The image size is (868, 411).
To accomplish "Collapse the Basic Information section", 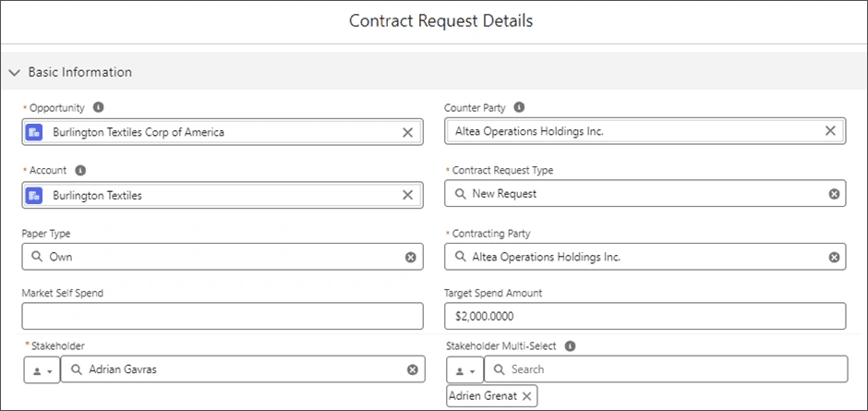I will [x=14, y=72].
